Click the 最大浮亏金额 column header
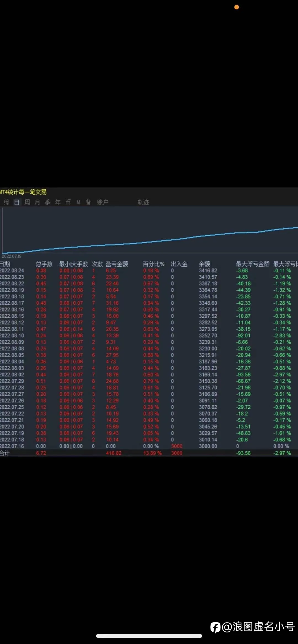The height and width of the screenshot is (644, 298). (x=253, y=264)
